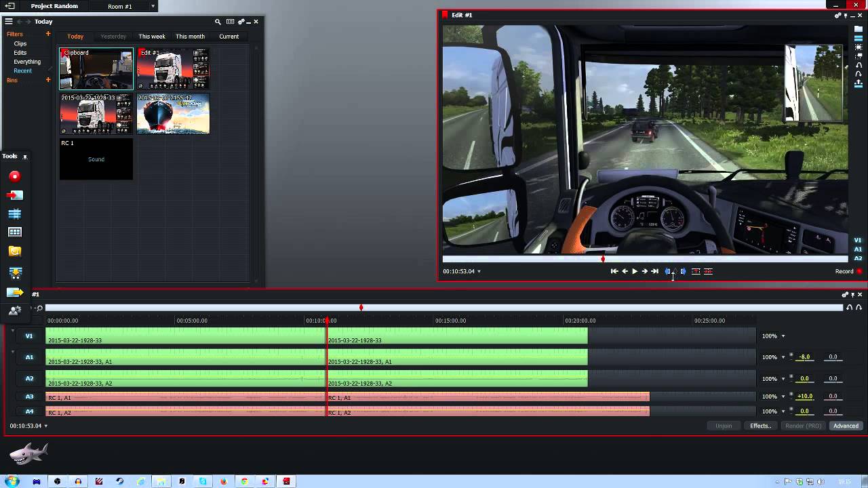Open the Audio Mixer tool in Tools panel
Image resolution: width=868 pixels, height=488 pixels.
[14, 213]
